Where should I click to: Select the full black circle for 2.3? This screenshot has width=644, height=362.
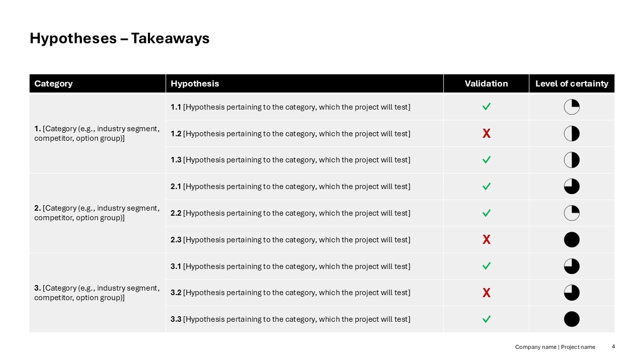(572, 240)
